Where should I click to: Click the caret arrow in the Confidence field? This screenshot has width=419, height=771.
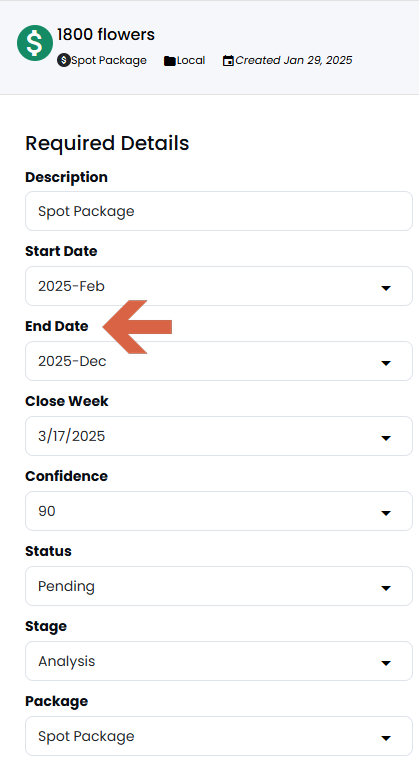click(386, 513)
